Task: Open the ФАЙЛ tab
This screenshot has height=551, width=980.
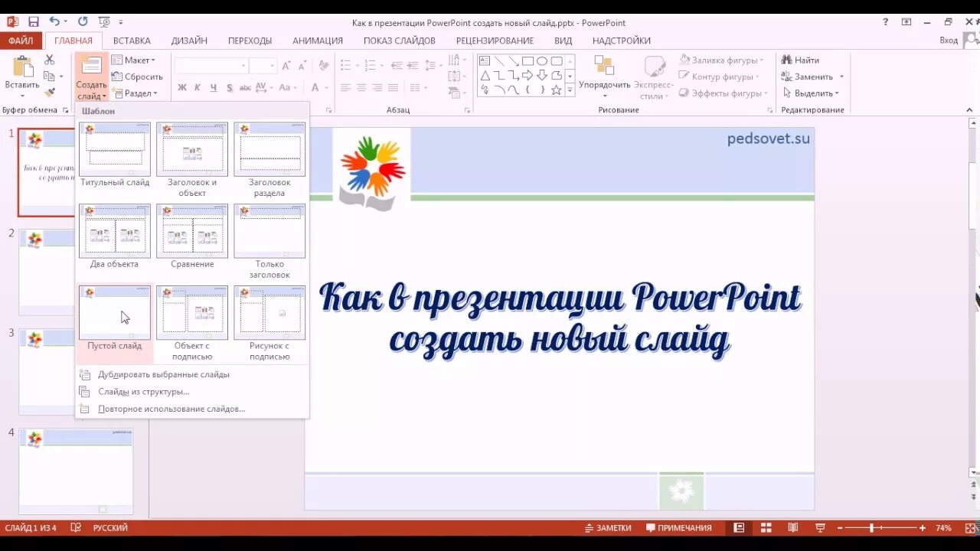Action: click(21, 41)
